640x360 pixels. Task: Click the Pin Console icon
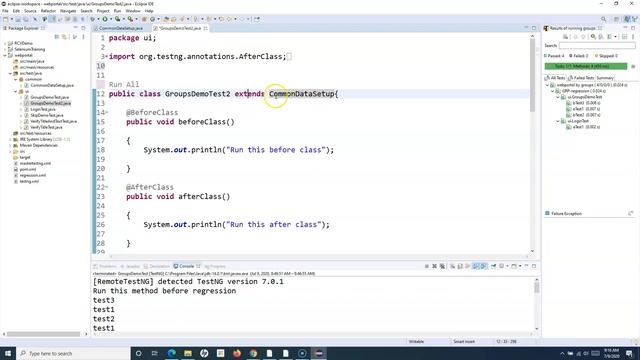(x=493, y=266)
